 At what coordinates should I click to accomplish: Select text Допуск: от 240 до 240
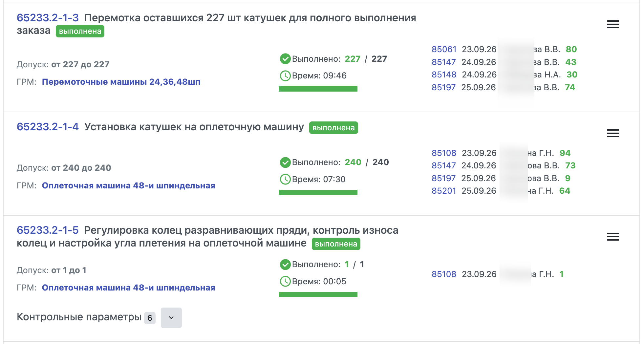[x=64, y=168]
